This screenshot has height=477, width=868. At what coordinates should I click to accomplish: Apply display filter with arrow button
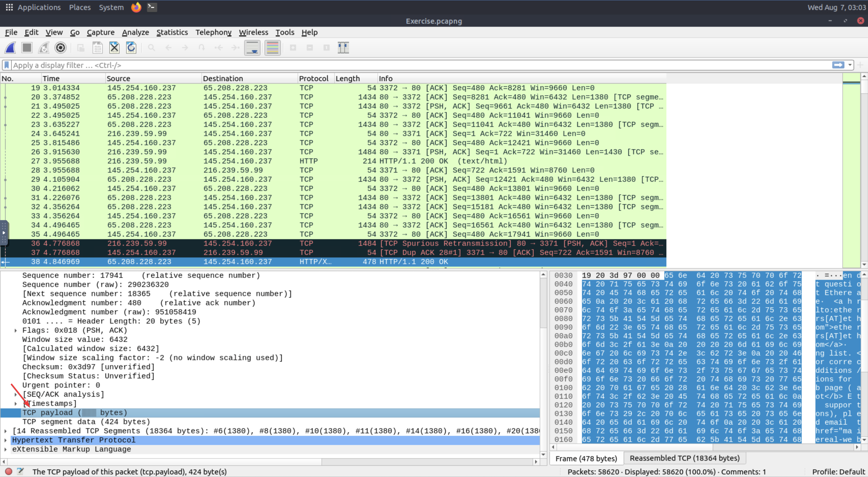coord(838,65)
